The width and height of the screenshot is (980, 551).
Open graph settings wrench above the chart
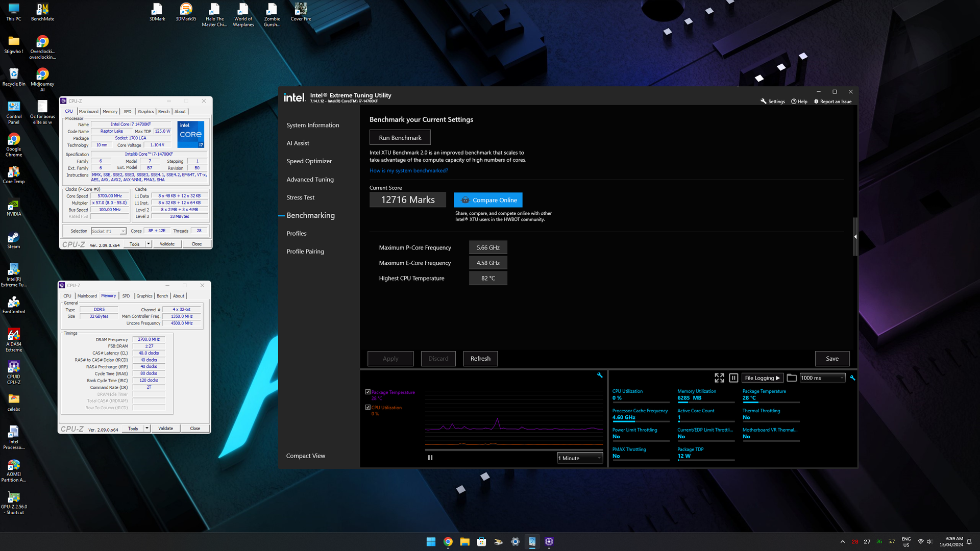pyautogui.click(x=600, y=375)
